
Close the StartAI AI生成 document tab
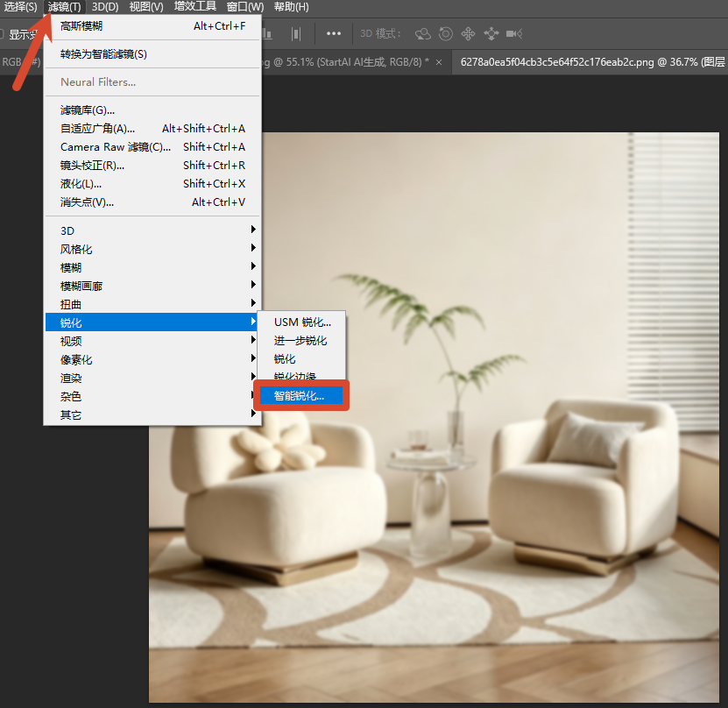coord(439,62)
